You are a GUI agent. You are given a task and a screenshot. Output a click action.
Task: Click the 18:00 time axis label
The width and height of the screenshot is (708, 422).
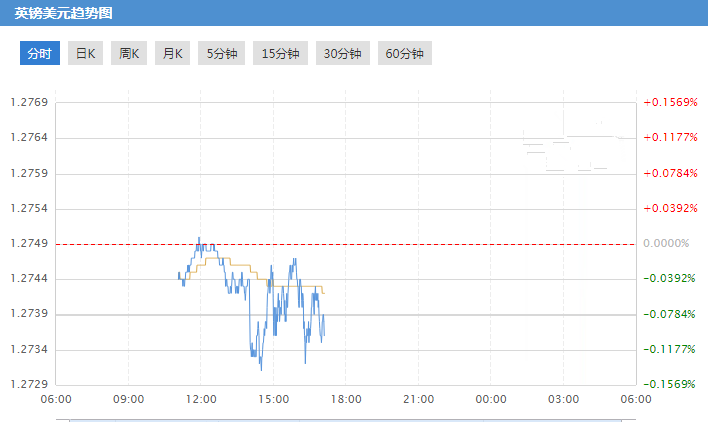pyautogui.click(x=346, y=400)
